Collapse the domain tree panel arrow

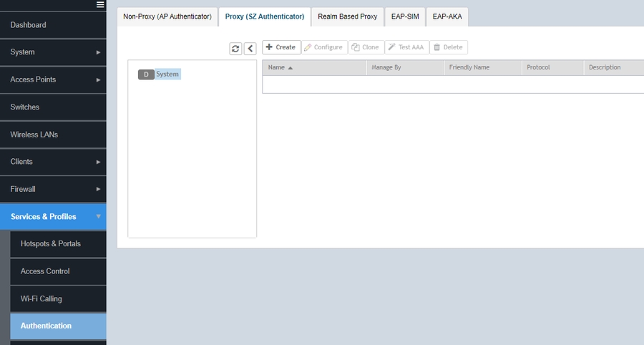(x=250, y=48)
